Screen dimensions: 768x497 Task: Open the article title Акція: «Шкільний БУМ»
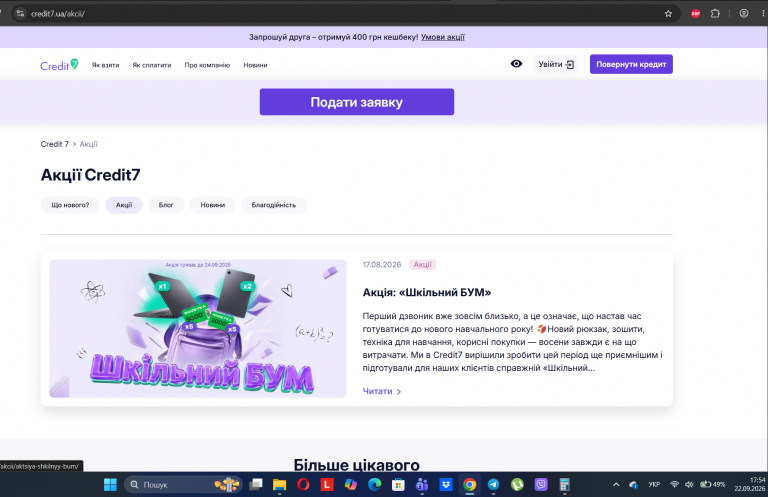pos(427,292)
